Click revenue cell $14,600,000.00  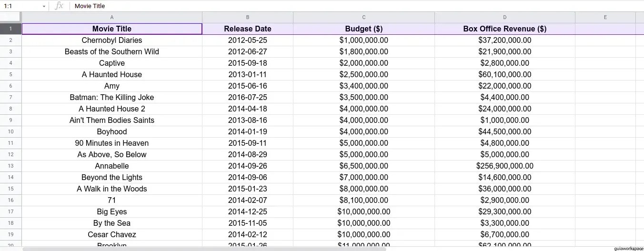505,177
